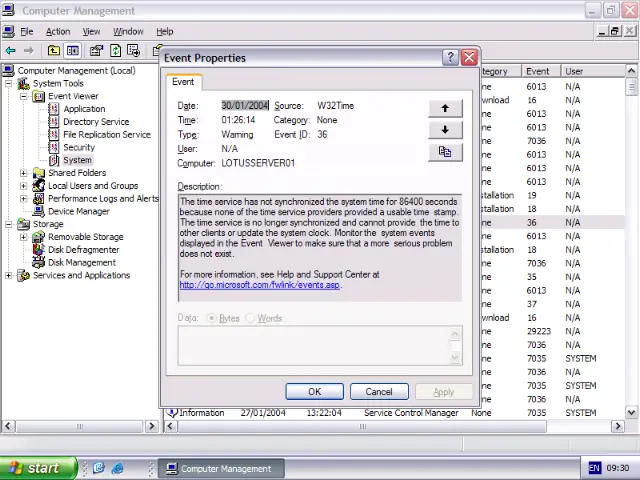
Task: Click the event list vertical scrollbar down arrow
Action: (631, 412)
